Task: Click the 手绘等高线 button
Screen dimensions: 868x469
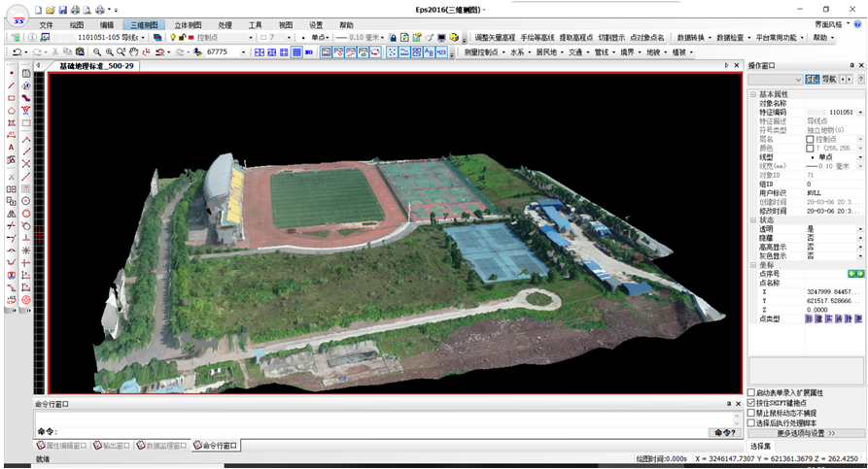Action: pyautogui.click(x=537, y=38)
